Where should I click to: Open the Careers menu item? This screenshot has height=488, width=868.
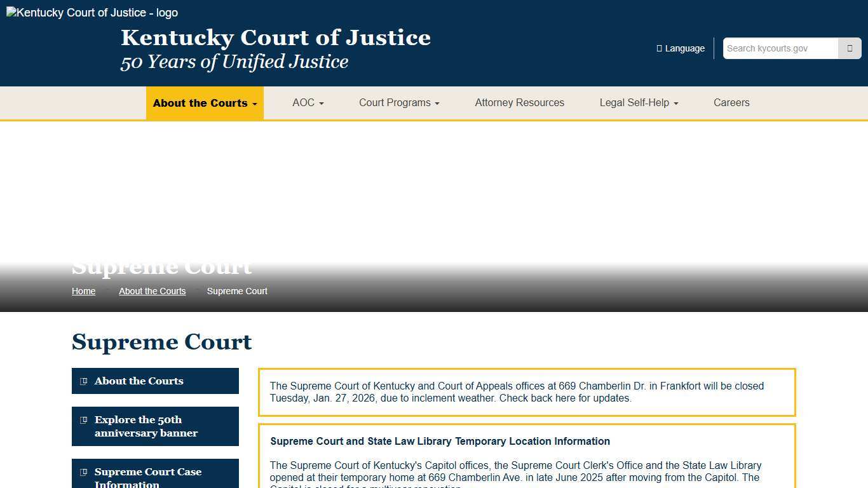[731, 103]
